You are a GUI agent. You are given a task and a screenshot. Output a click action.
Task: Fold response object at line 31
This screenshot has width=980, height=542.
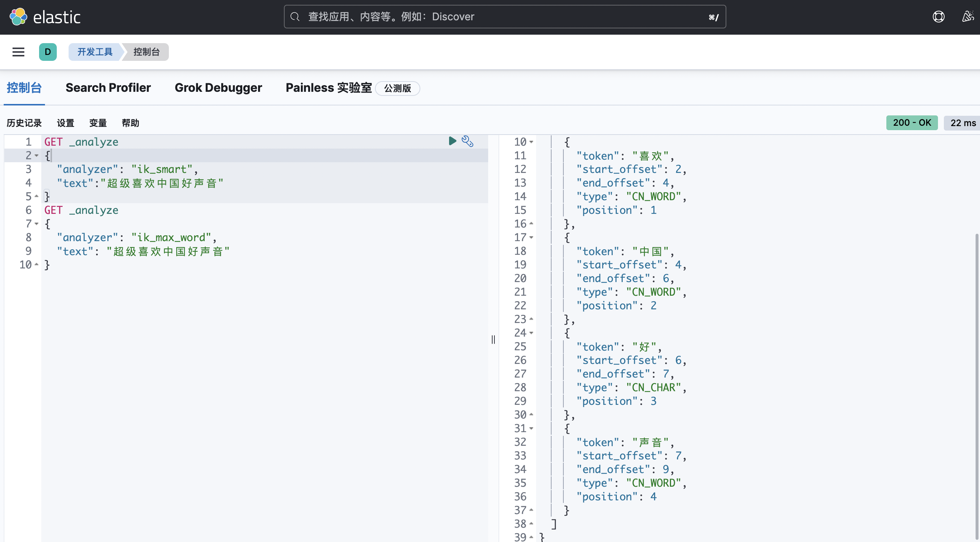(531, 428)
